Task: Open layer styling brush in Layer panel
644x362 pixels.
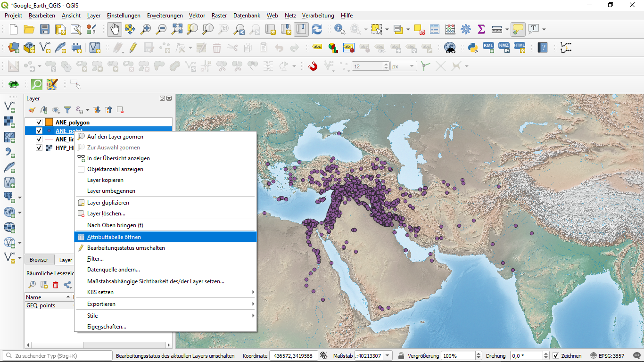Action: tap(32, 110)
